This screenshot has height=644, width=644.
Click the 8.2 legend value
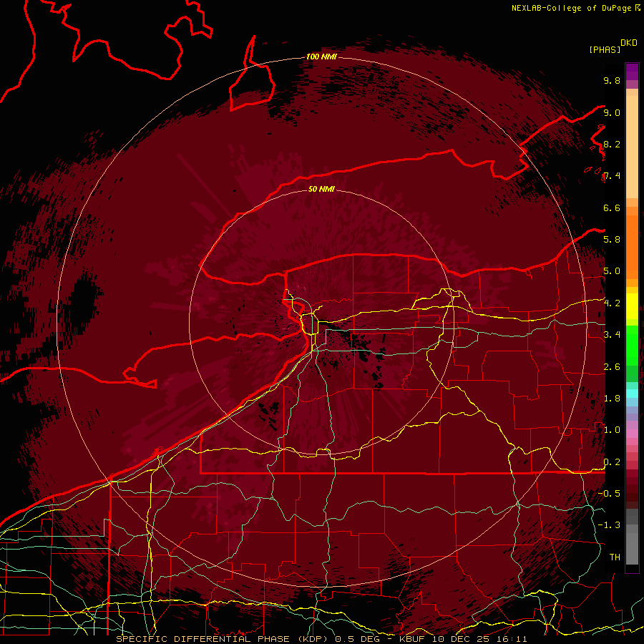[612, 144]
